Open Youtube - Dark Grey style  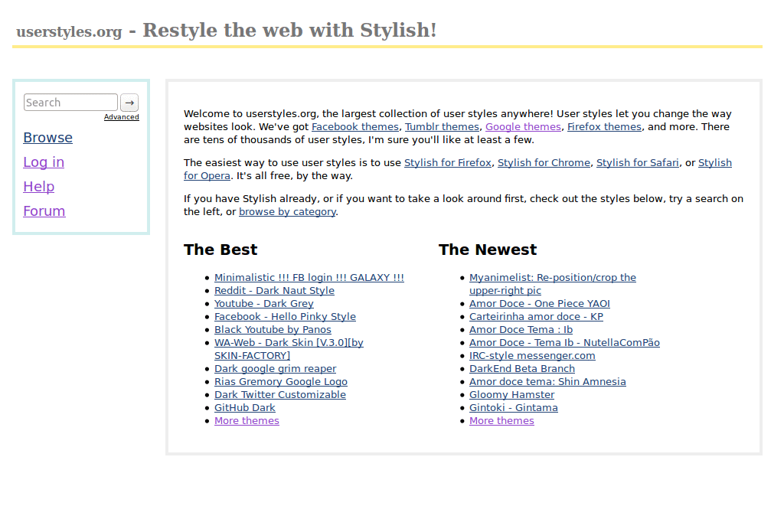264,303
